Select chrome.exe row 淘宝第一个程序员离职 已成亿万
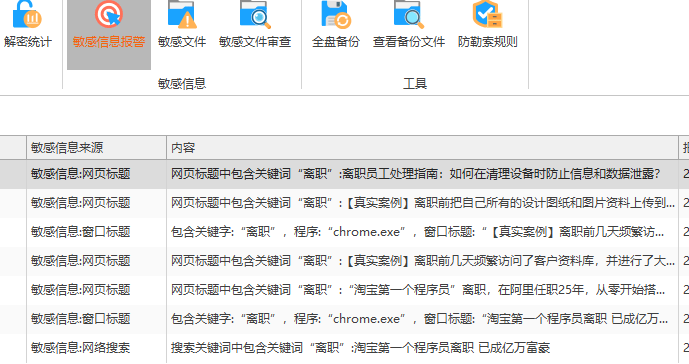The image size is (689, 364). 344,319
